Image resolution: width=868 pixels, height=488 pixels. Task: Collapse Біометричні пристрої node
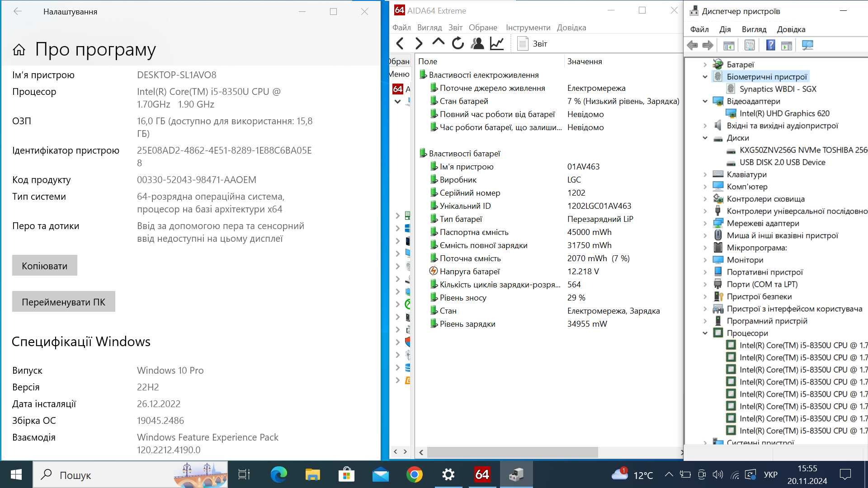pos(705,77)
